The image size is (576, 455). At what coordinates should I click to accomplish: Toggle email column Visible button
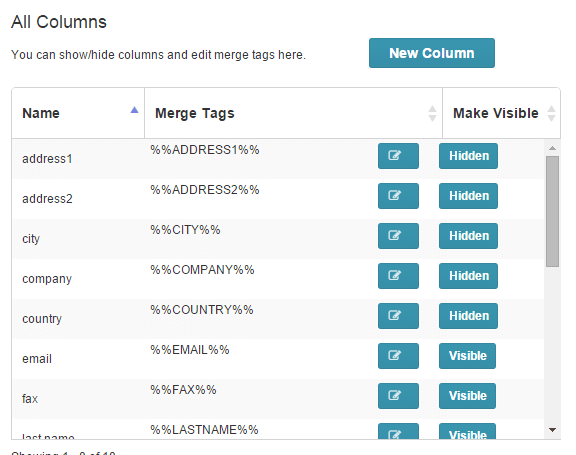[x=467, y=356]
